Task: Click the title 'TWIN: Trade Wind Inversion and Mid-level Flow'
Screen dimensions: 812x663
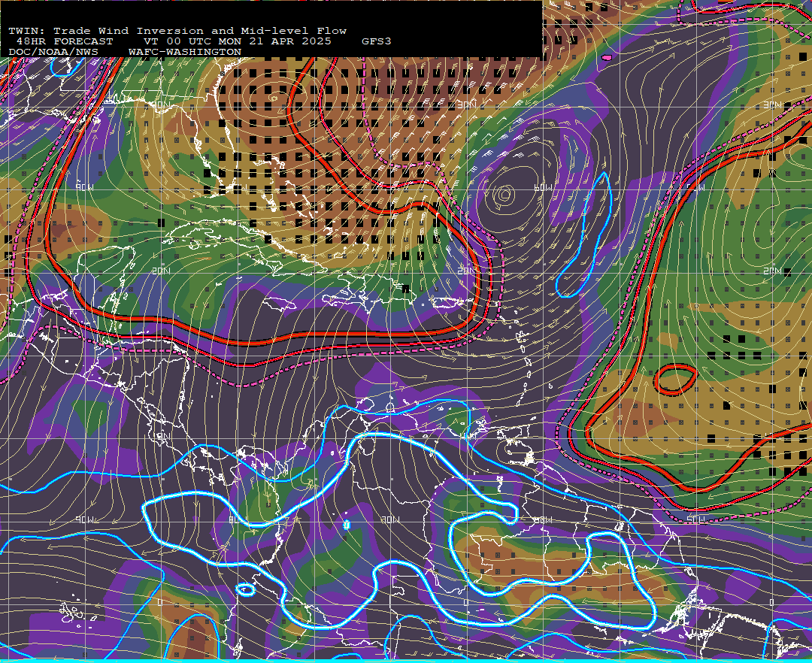Action: point(177,31)
